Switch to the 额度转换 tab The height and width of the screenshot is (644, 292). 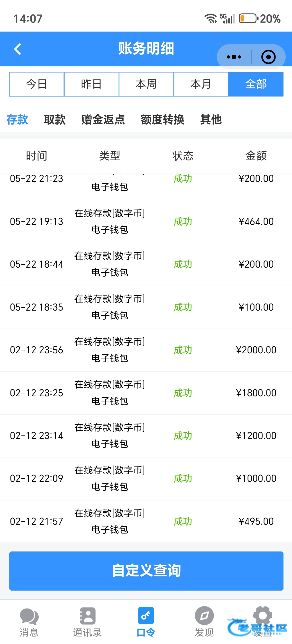[163, 119]
